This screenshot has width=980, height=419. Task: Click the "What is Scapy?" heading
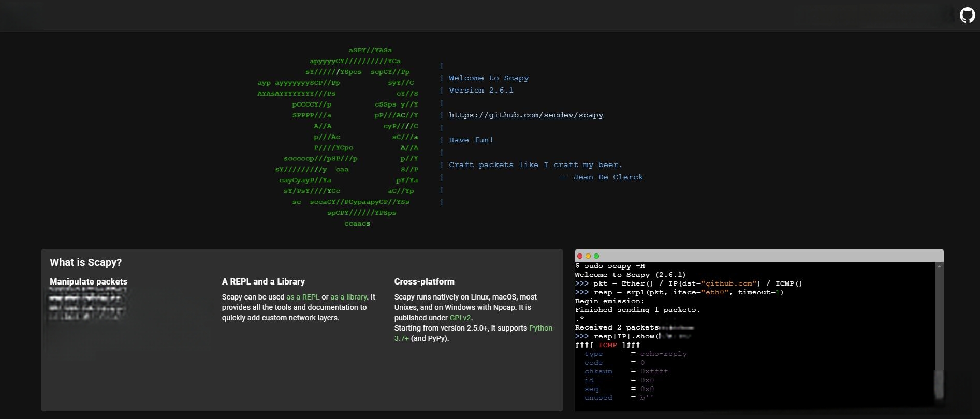[x=86, y=262]
